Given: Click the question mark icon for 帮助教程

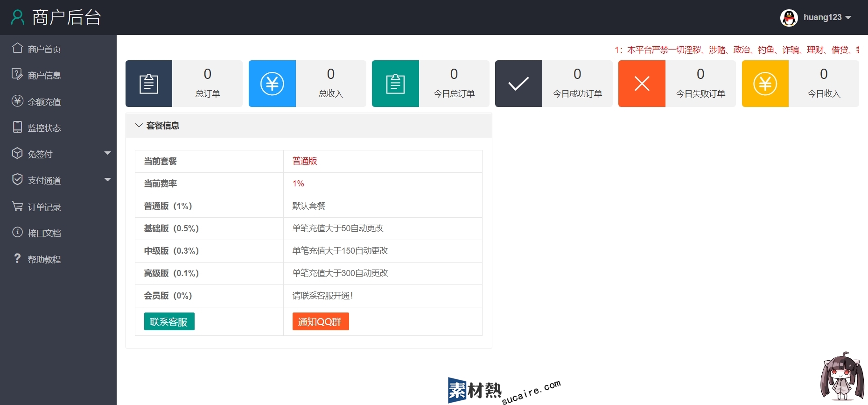Looking at the screenshot, I should click(x=17, y=258).
